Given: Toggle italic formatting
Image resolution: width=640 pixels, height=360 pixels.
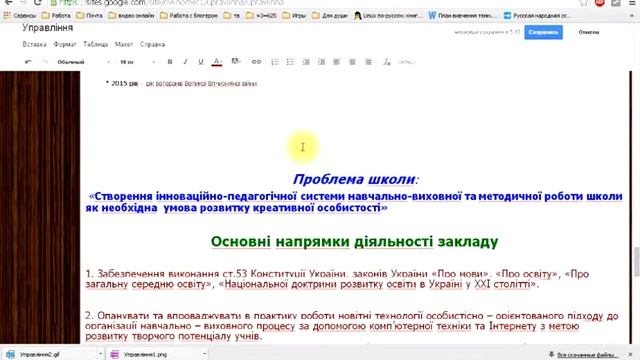Looking at the screenshot, I should tap(185, 62).
